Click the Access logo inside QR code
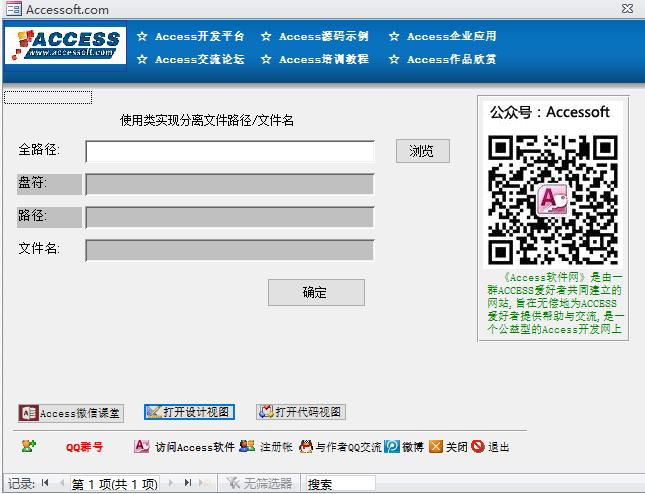Screen dimensions: 645x494 [x=553, y=199]
